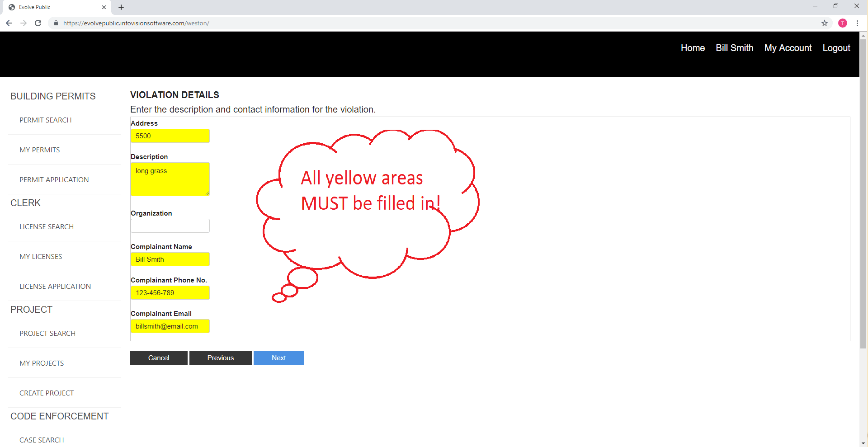Click into the Description text area
Image resolution: width=868 pixels, height=447 pixels.
point(170,179)
